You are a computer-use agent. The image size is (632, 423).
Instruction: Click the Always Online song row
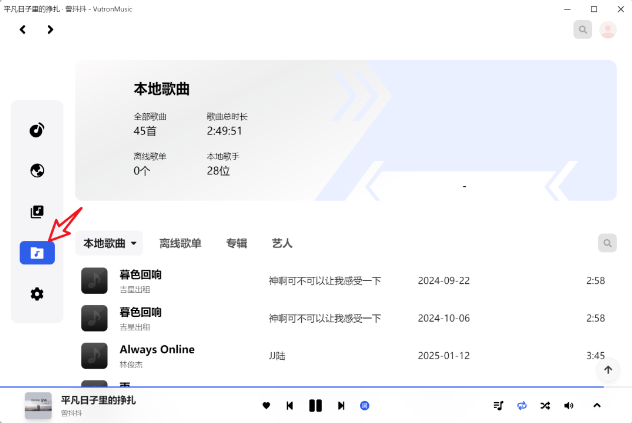[340, 355]
